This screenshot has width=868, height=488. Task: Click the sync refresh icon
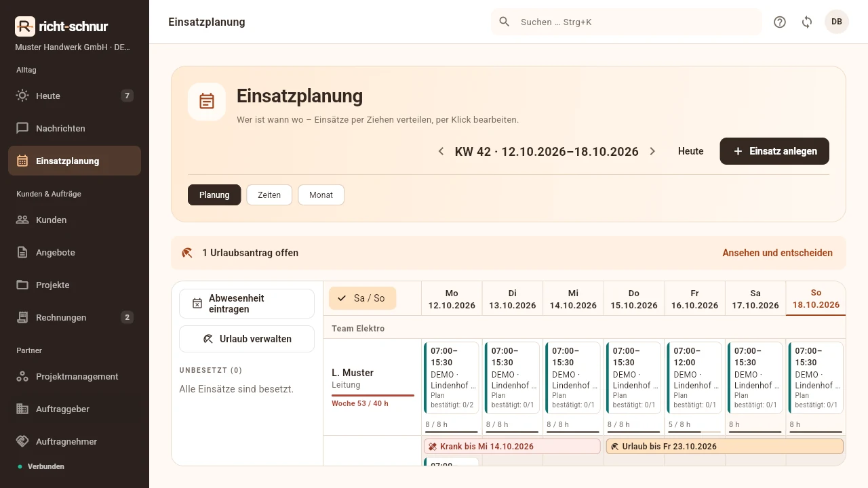(807, 22)
